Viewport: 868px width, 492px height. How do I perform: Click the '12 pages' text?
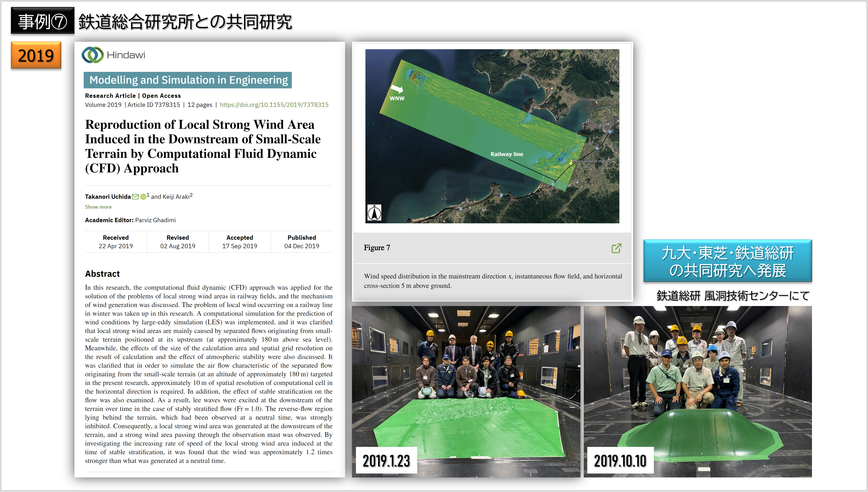click(x=200, y=105)
